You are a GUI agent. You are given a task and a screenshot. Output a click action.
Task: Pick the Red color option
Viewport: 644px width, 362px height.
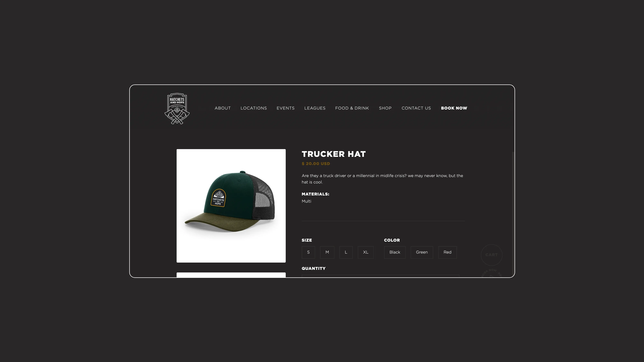[447, 252]
